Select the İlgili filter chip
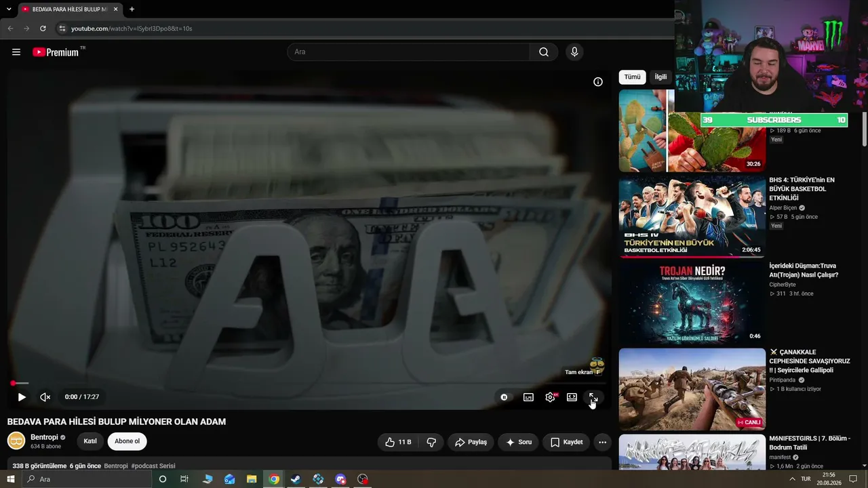 pyautogui.click(x=660, y=77)
